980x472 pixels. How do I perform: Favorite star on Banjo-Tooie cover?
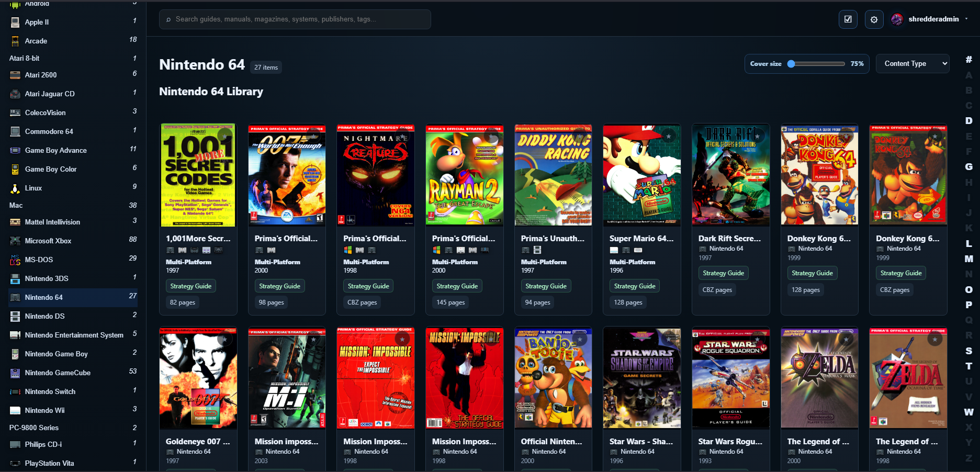(580, 340)
